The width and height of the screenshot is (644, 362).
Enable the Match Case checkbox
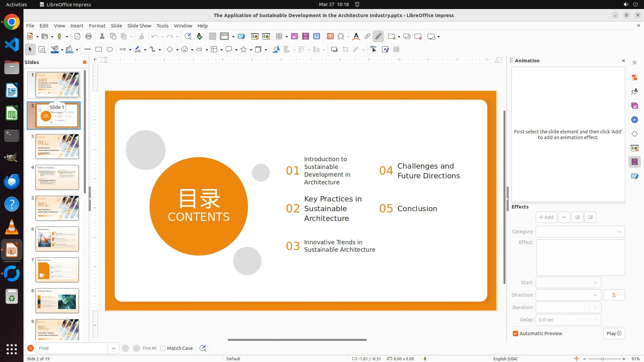163,348
